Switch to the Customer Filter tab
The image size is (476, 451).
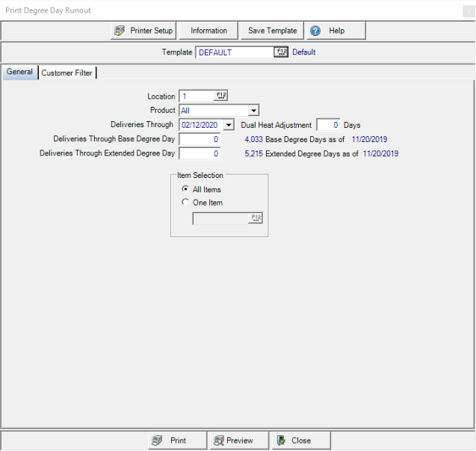pos(67,73)
